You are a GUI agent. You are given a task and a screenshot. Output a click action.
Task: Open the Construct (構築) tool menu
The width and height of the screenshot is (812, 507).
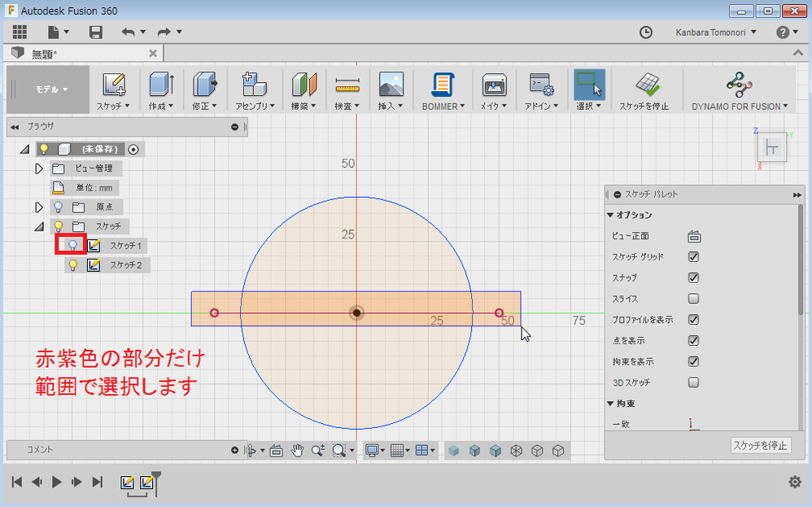pos(304,90)
